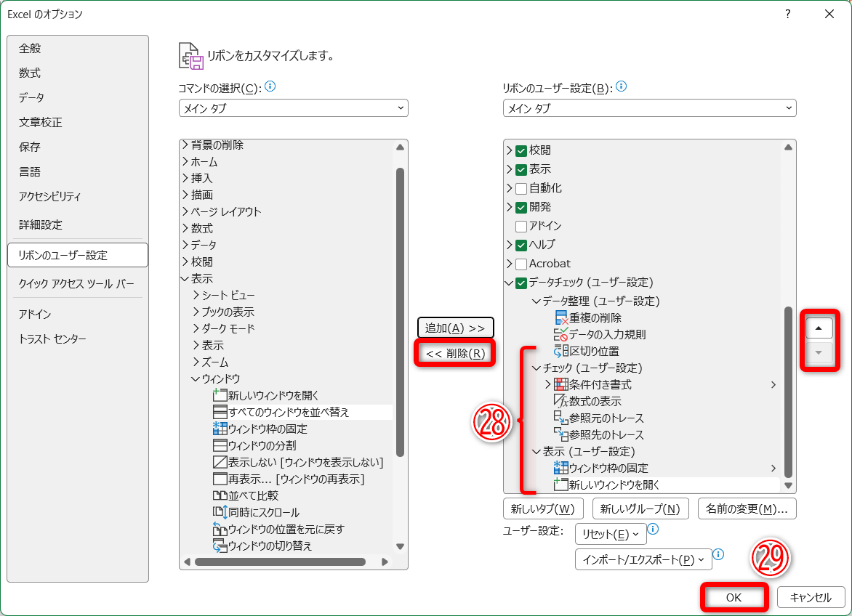Image resolution: width=852 pixels, height=616 pixels.
Task: Click the 区切り位置 command icon
Action: coord(560,351)
